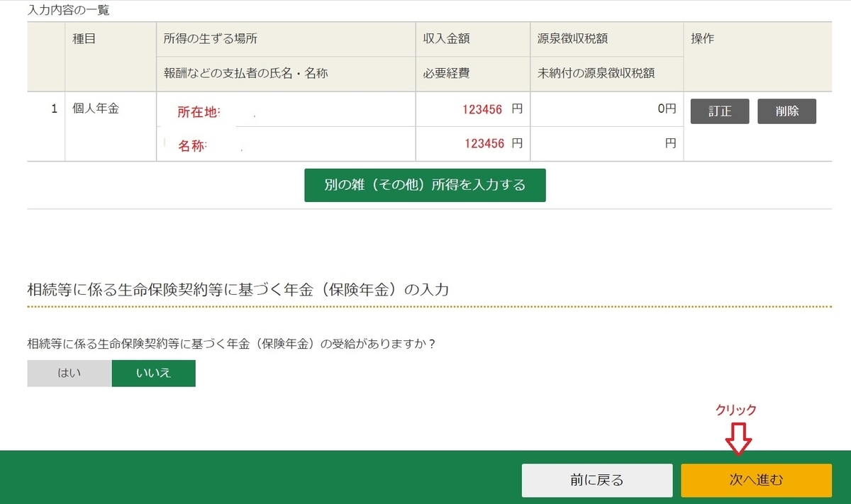Screen dimensions: 851x504
Task: Click the 次へ進む button to proceed
Action: [756, 480]
